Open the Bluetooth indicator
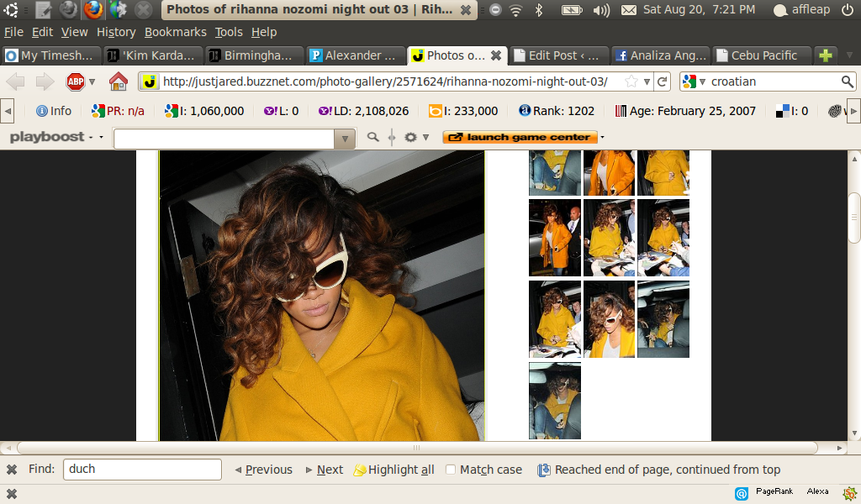This screenshot has width=861, height=504. pyautogui.click(x=539, y=10)
